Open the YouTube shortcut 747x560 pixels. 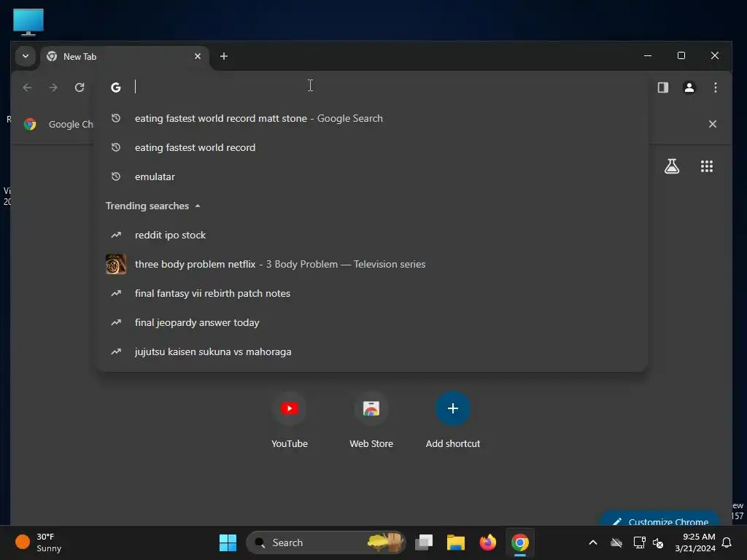(x=289, y=420)
